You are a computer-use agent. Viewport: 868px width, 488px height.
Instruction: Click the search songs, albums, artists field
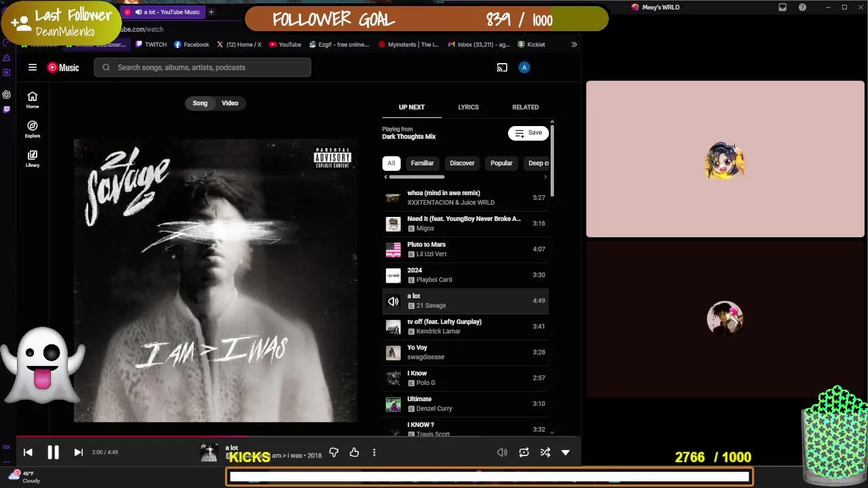coord(203,67)
